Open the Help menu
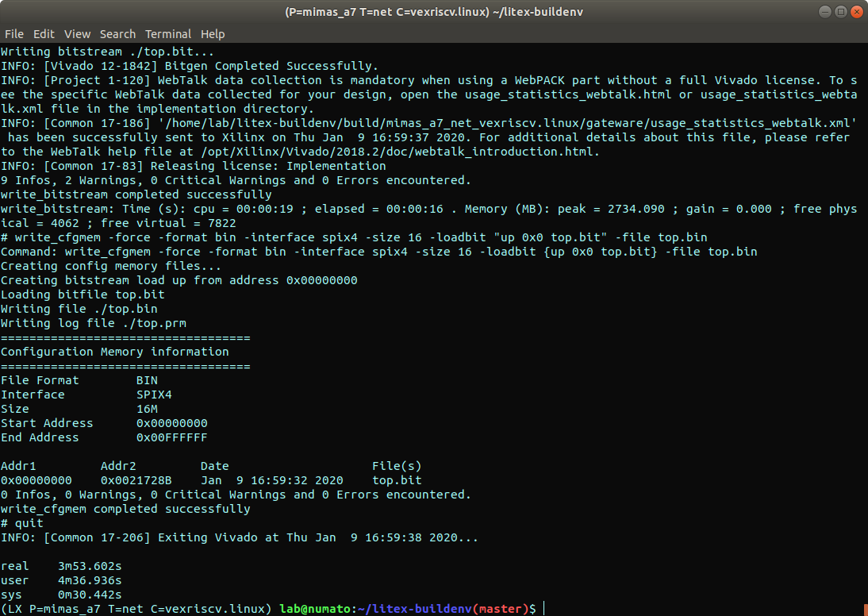Image resolution: width=868 pixels, height=616 pixels. pyautogui.click(x=213, y=34)
